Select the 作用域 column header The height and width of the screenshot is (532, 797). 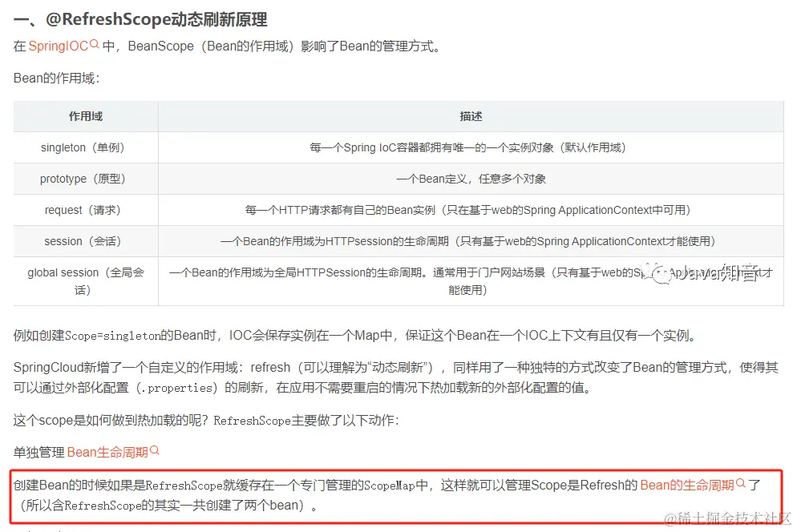click(x=86, y=116)
